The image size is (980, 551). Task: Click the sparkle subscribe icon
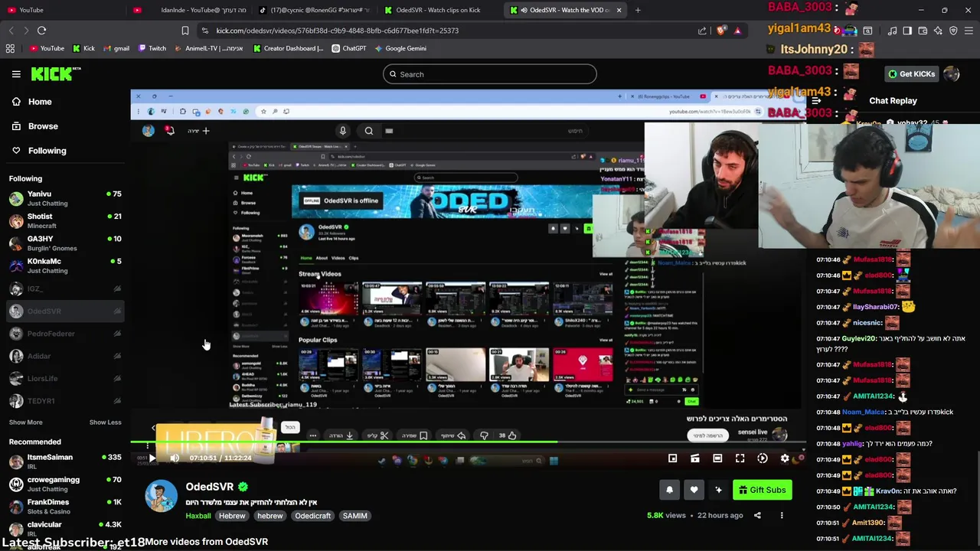tap(718, 490)
